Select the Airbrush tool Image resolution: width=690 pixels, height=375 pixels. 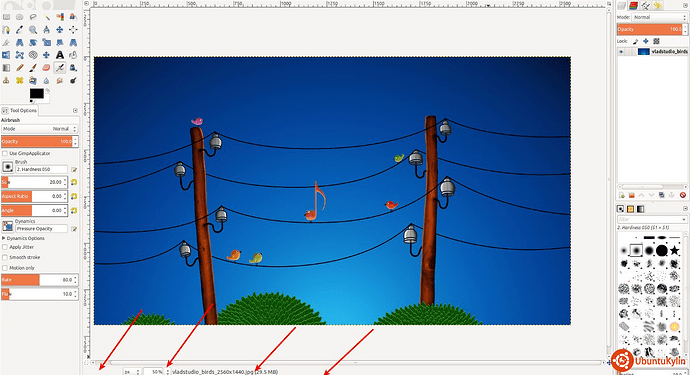pyautogui.click(x=60, y=68)
